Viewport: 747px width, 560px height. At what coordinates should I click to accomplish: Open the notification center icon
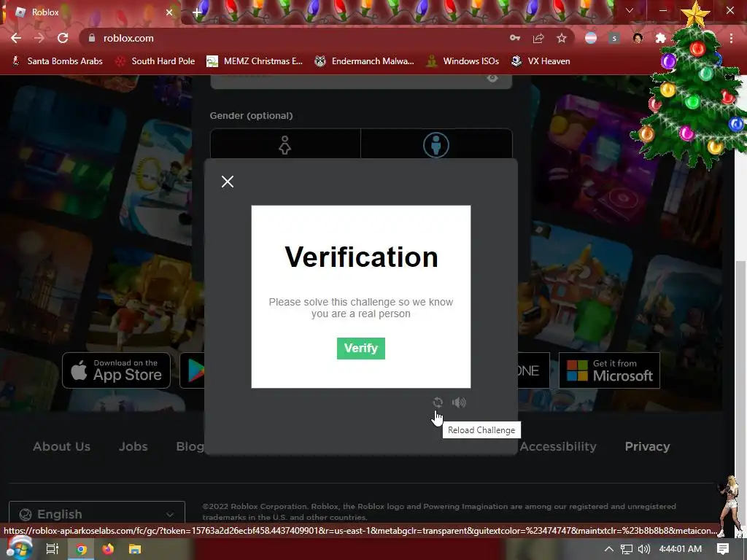723,549
